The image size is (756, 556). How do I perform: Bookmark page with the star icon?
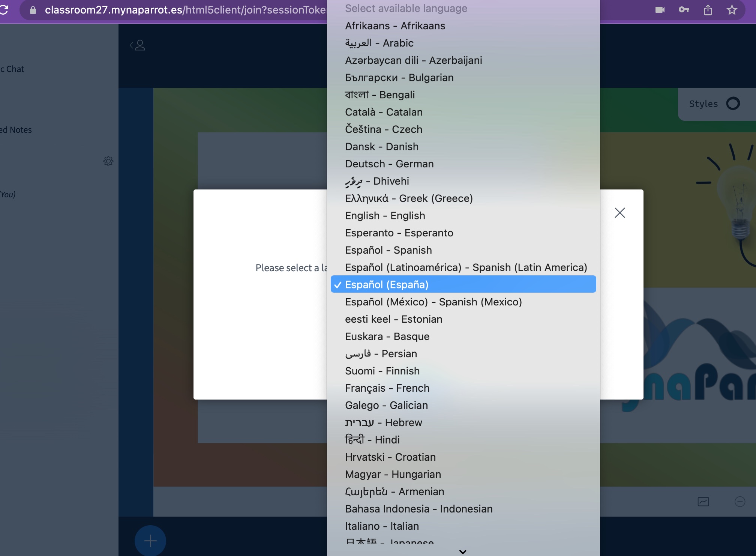(732, 10)
